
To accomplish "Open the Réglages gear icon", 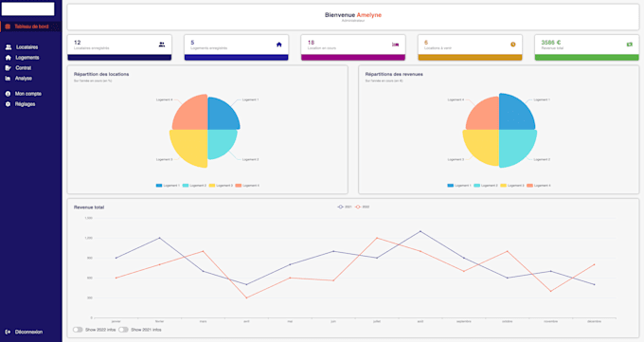I will (8, 104).
